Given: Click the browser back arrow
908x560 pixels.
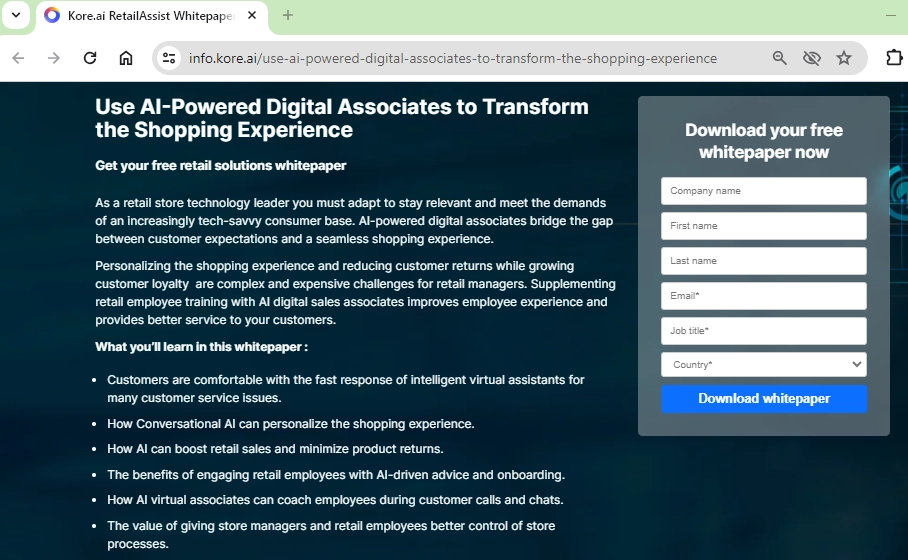Looking at the screenshot, I should click(19, 58).
